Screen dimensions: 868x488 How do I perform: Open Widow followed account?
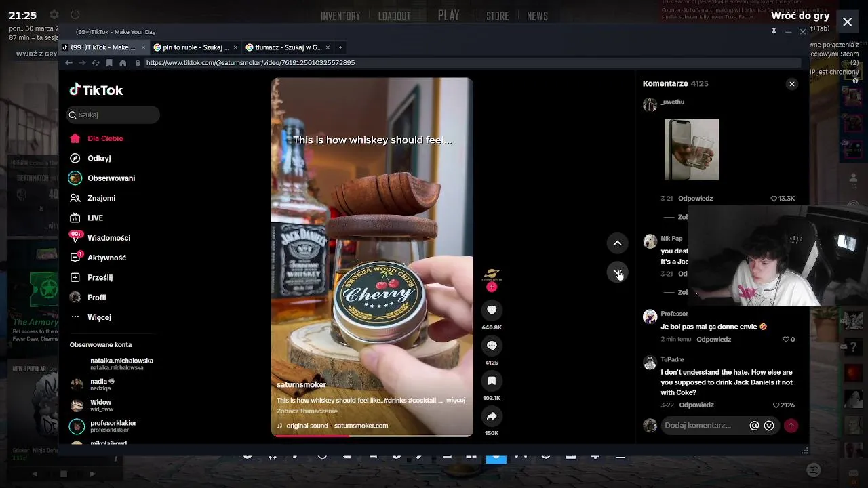pos(92,405)
